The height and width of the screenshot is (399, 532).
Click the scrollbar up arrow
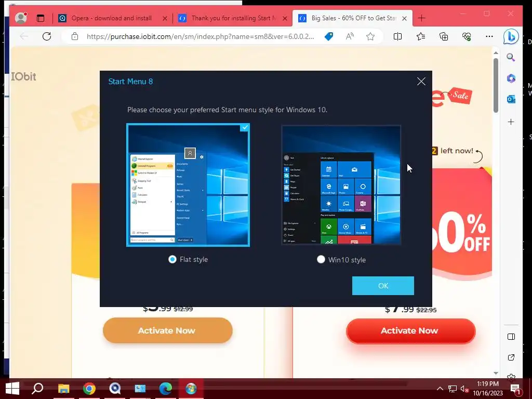click(496, 53)
